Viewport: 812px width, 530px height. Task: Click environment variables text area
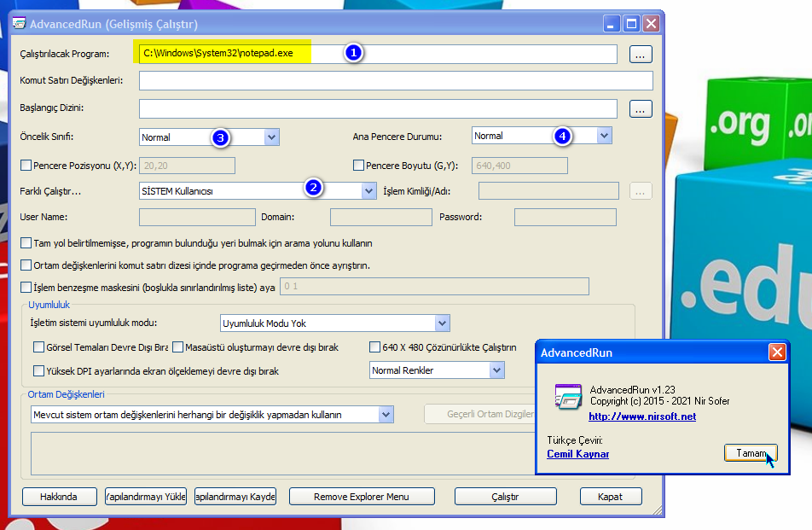(x=283, y=453)
